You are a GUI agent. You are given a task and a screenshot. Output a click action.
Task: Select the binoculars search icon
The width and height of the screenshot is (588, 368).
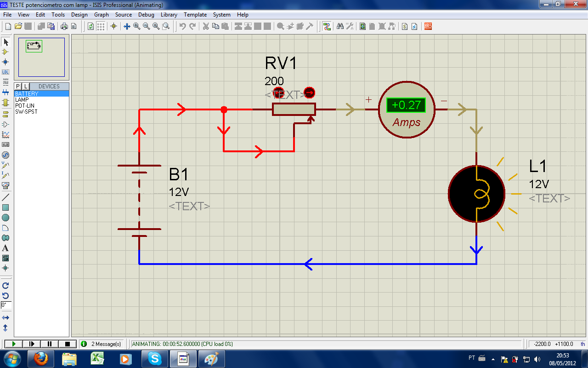[x=340, y=27]
